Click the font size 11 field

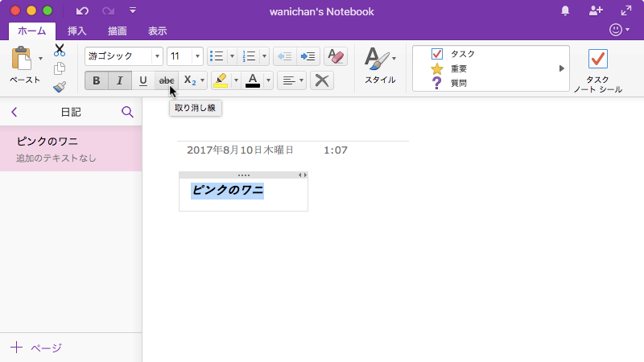pyautogui.click(x=180, y=56)
